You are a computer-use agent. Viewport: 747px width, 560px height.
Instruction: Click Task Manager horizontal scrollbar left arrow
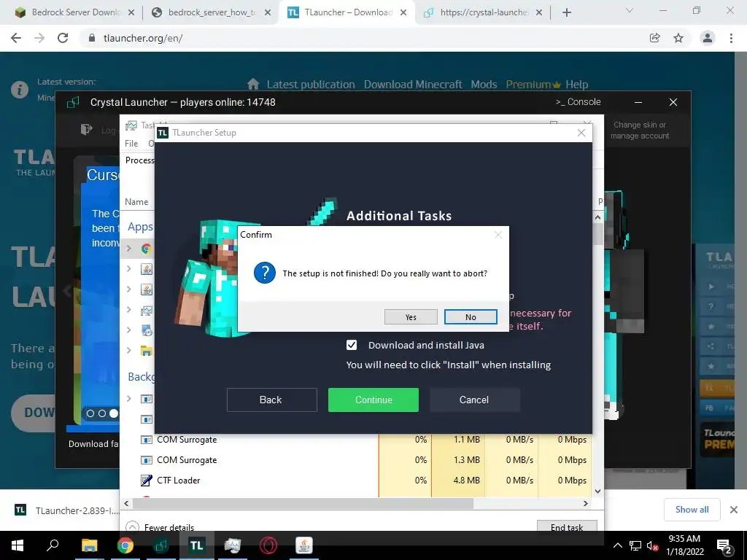click(x=126, y=503)
